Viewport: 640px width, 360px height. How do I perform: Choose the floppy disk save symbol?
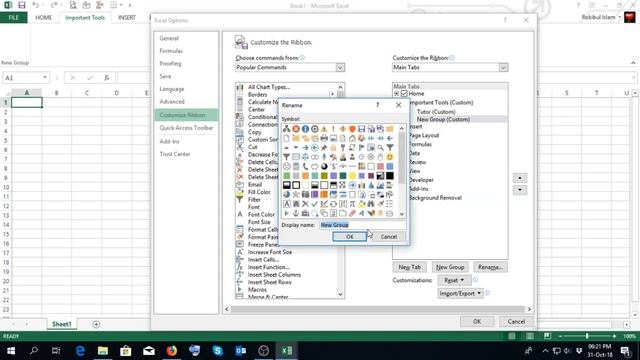click(x=362, y=129)
